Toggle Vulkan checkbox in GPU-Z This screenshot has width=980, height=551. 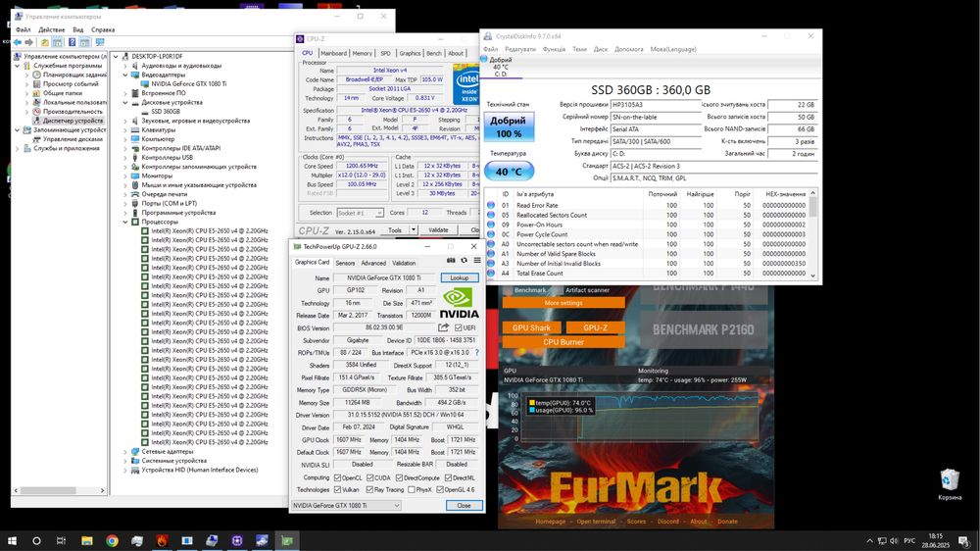coord(337,489)
